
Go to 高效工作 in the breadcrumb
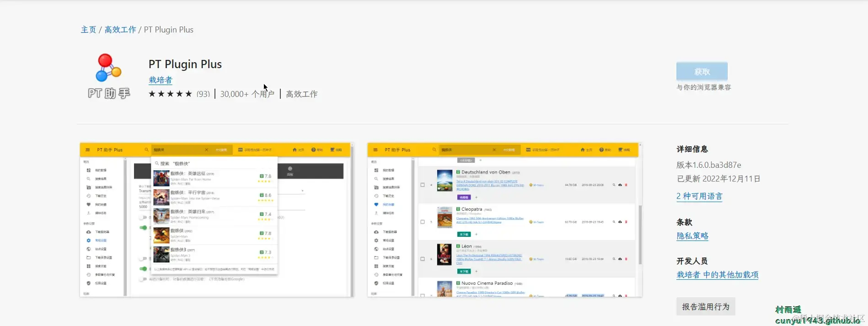[120, 30]
